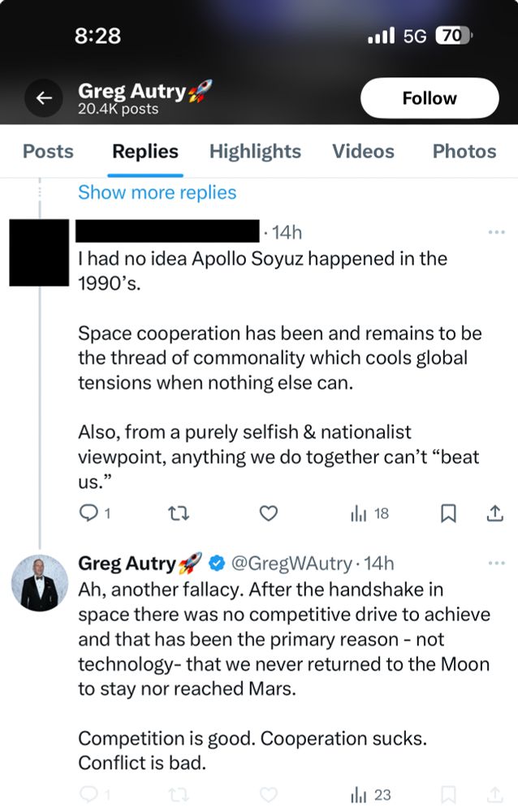The image size is (518, 812).
Task: Like Greg Autry's competition reply
Action: [x=268, y=795]
